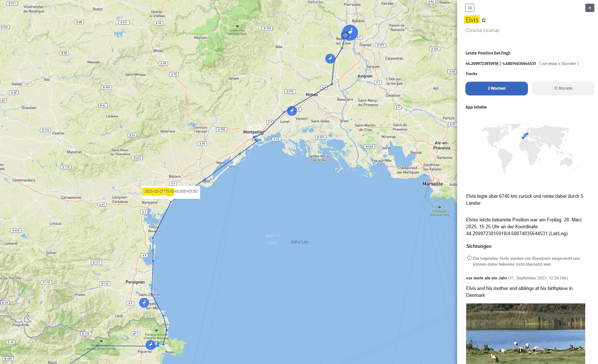The height and width of the screenshot is (364, 598).
Task: Click the large stork marker near Bagnols-sur-Cèze
Action: [351, 32]
